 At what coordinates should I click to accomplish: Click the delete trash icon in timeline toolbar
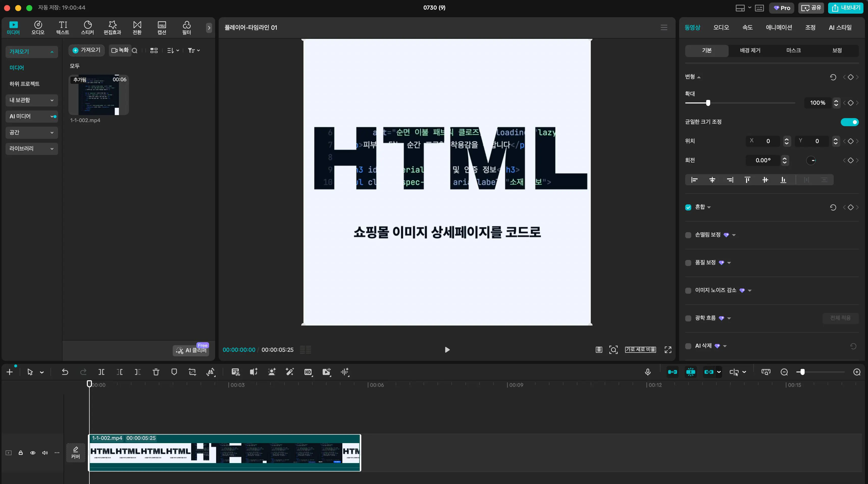point(156,372)
